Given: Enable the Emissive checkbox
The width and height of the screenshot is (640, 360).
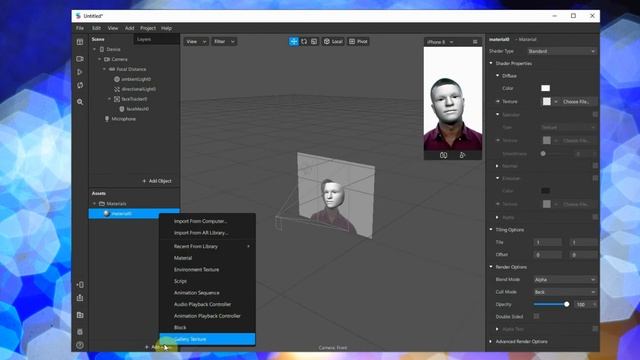Looking at the screenshot, I should click(595, 178).
